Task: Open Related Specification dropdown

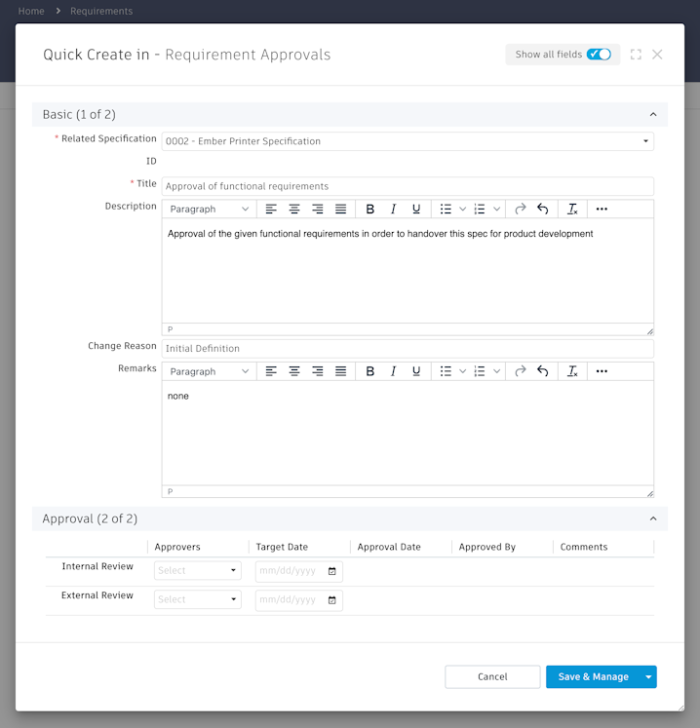Action: [x=645, y=141]
